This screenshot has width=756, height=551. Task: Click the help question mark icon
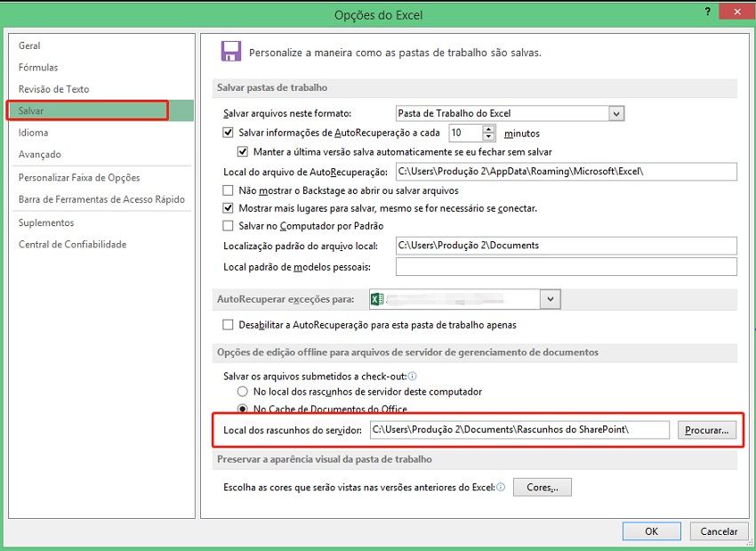coord(707,12)
